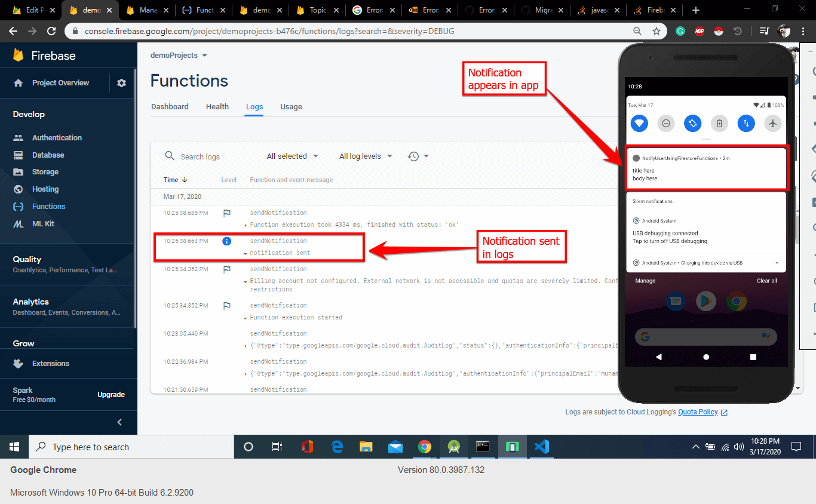Open Windows Start menu
The image size is (816, 504).
[x=14, y=447]
